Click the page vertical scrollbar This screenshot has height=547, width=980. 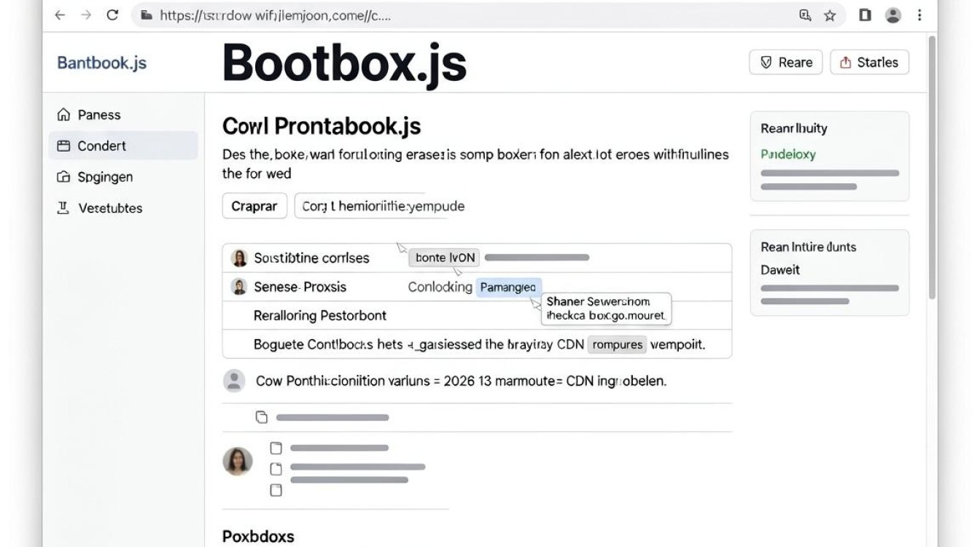[x=932, y=166]
